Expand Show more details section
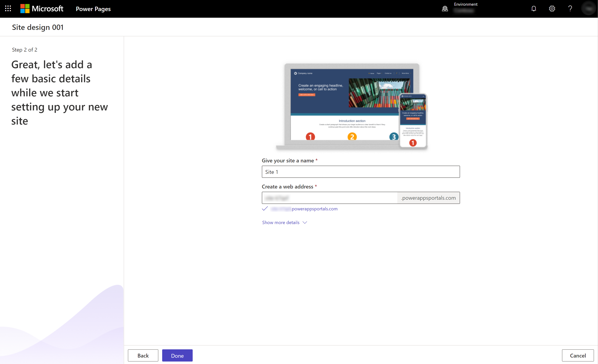Image resolution: width=598 pixels, height=364 pixels. (284, 222)
